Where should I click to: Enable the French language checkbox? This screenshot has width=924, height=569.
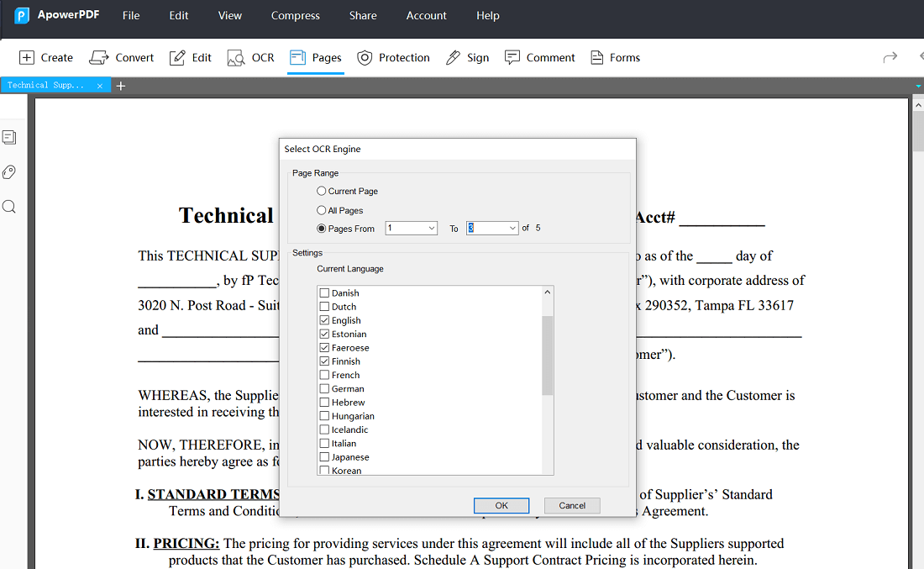[324, 375]
